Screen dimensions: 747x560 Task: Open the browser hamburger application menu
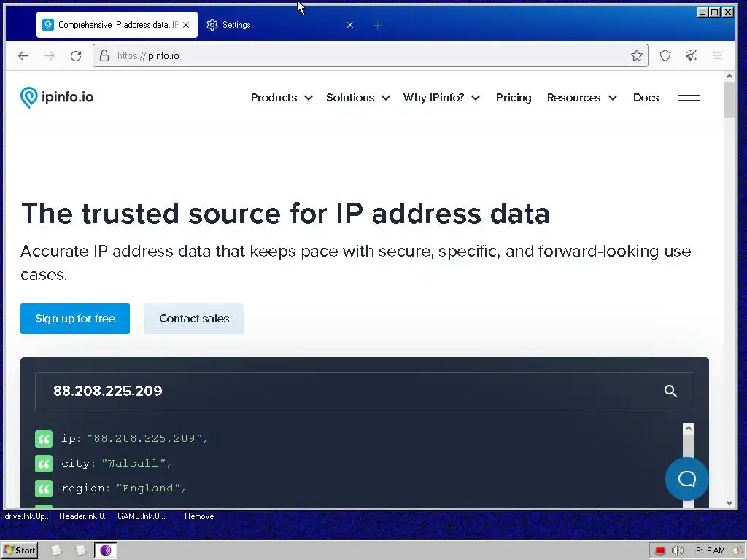718,55
